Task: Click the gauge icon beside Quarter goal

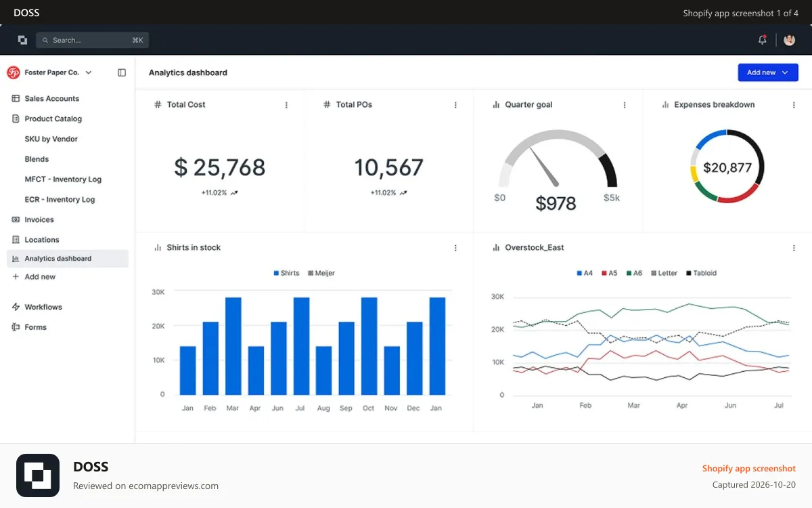Action: click(496, 104)
